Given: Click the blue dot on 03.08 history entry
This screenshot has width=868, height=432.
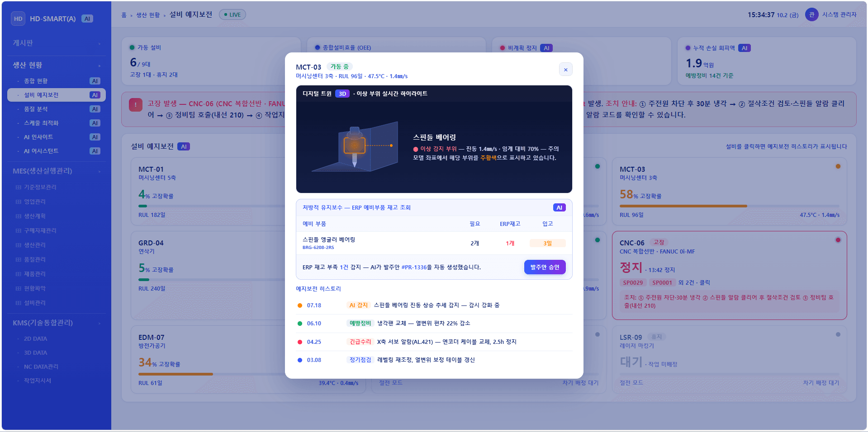Looking at the screenshot, I should click(299, 360).
